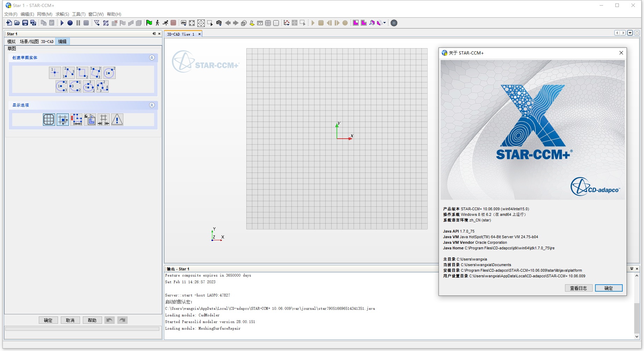Open the cube layout dropdown arrow
Screen dimensions: 644x351
(x=385, y=23)
